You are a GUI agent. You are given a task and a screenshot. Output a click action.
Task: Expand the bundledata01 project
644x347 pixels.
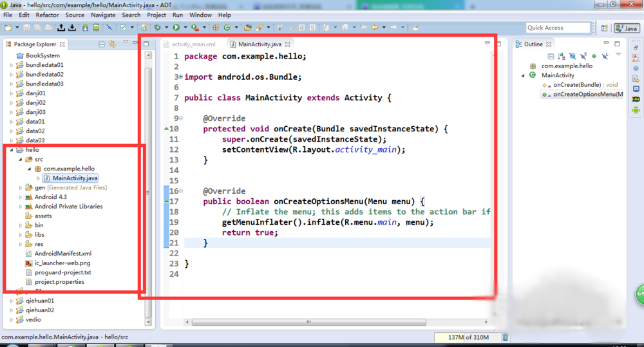[x=12, y=65]
